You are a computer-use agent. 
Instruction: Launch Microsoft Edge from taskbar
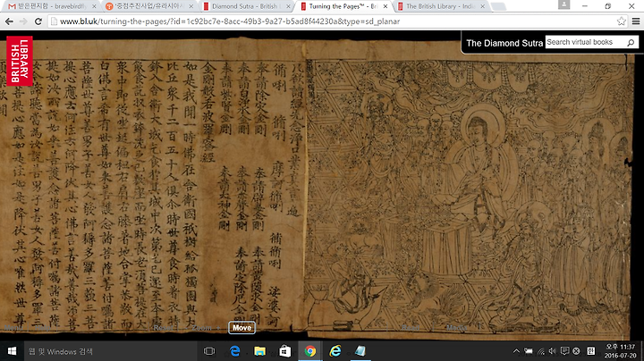[x=235, y=351]
